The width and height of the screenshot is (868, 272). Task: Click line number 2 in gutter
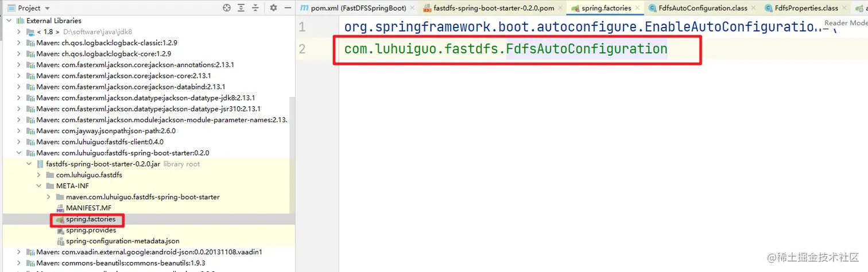(303, 49)
